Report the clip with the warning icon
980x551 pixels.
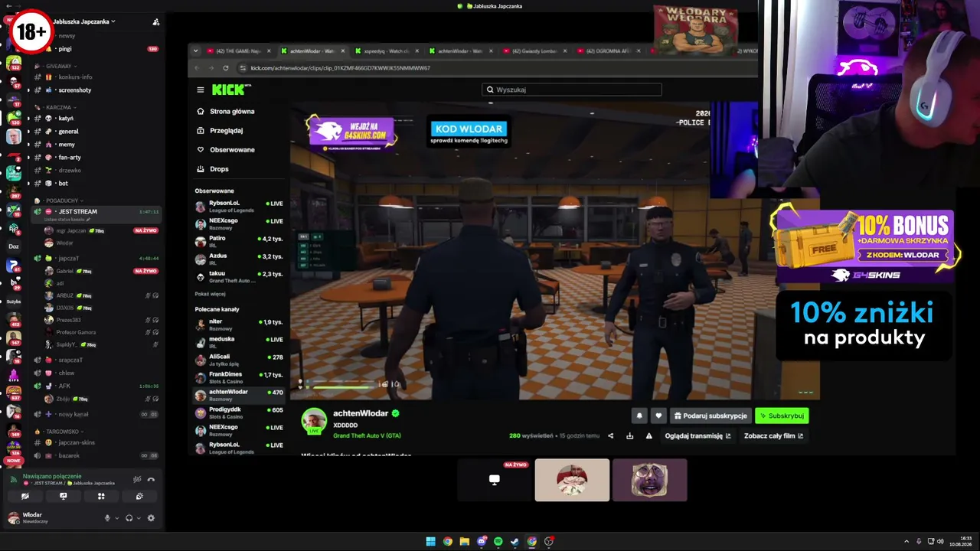(648, 436)
